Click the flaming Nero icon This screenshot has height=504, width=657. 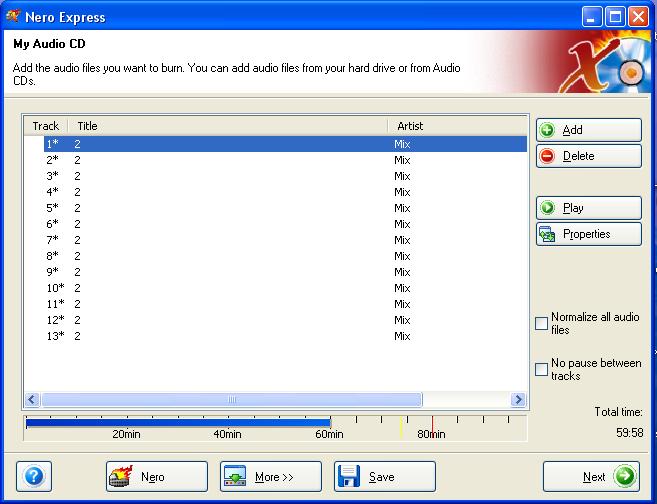[x=121, y=476]
